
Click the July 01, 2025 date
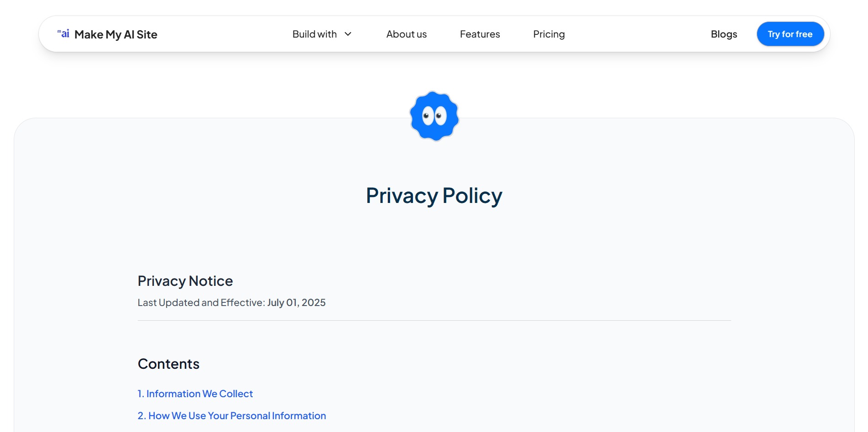(296, 302)
